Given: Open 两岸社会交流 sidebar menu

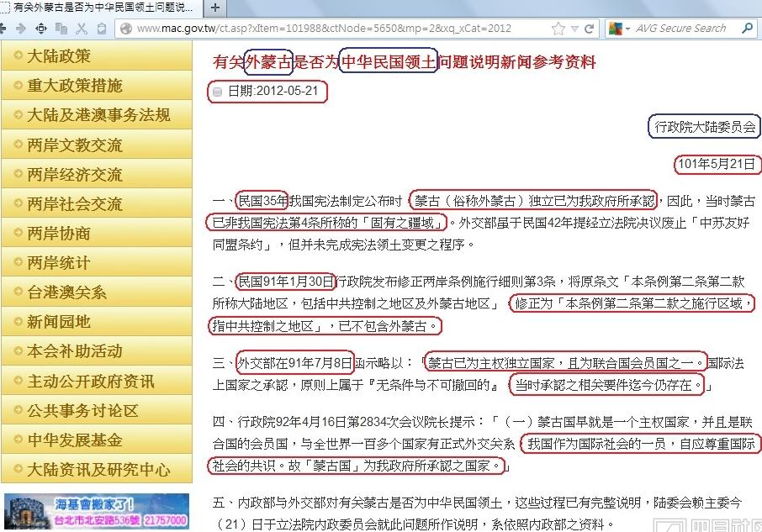Looking at the screenshot, I should coord(97,204).
